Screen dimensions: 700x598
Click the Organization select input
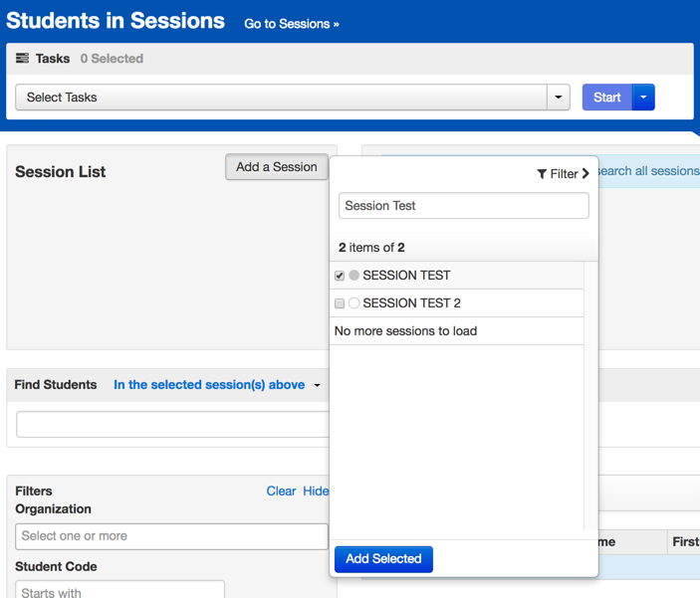tap(171, 536)
